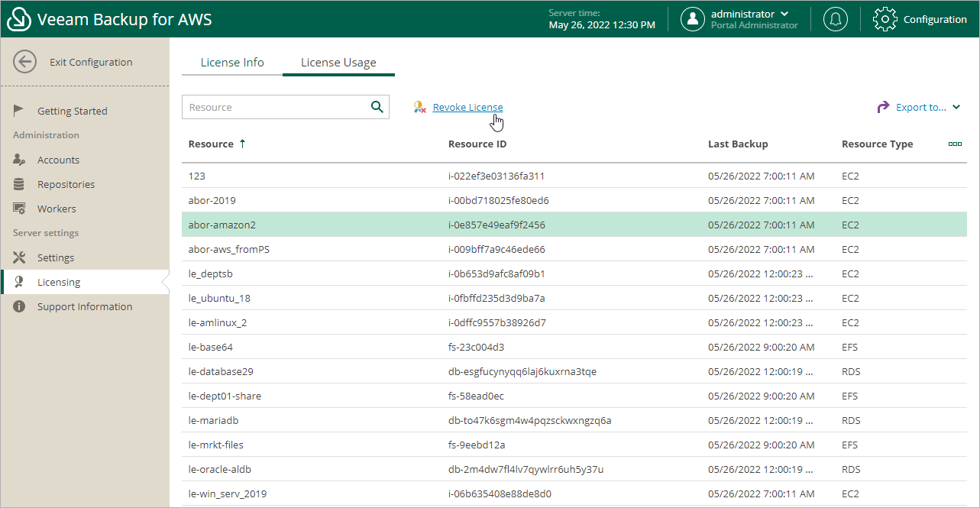
Task: Open column chooser three-dots icon
Action: click(x=954, y=144)
